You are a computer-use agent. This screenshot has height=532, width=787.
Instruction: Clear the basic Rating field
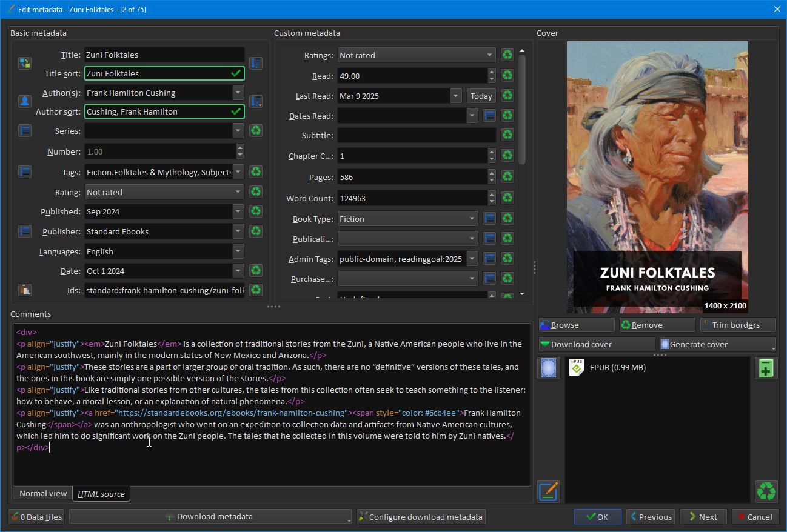tap(256, 192)
